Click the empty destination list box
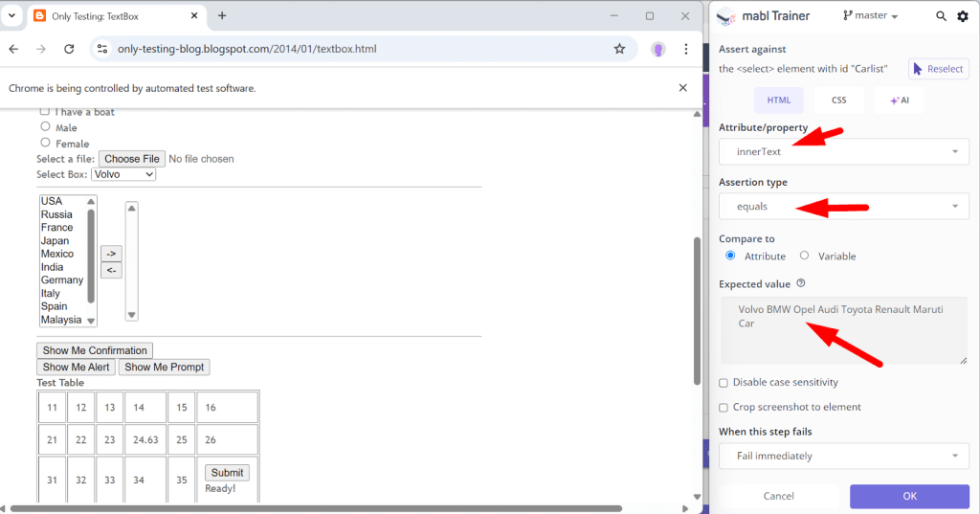 coord(131,261)
